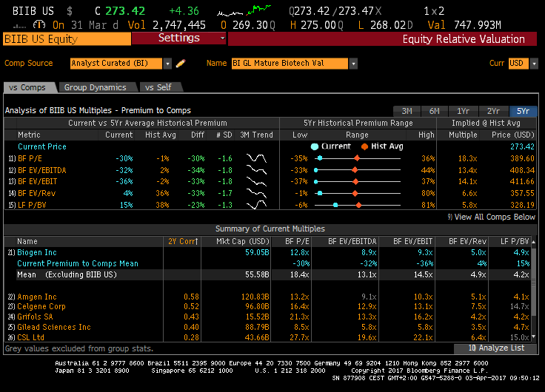This screenshot has width=545, height=392.
Task: Click the orange Hist Avg legend marker
Action: tap(364, 146)
